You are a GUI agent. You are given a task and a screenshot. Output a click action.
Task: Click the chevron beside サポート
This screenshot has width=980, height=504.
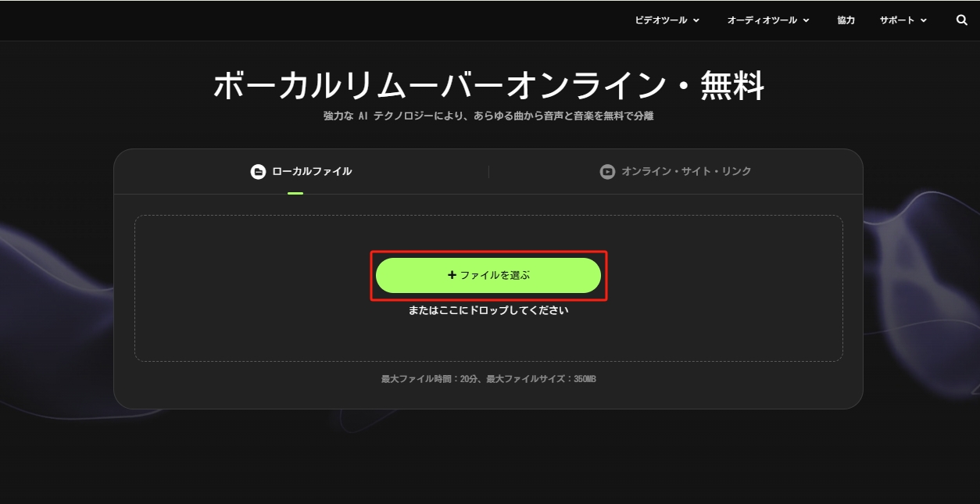click(x=922, y=20)
